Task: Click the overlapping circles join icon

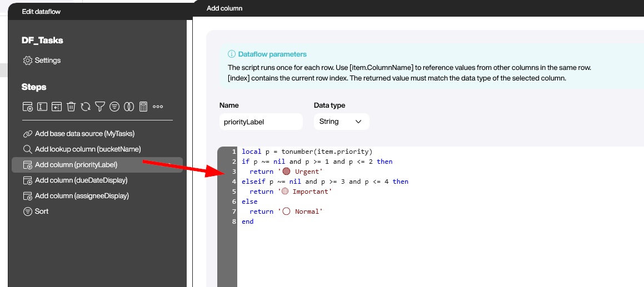Action: (x=129, y=107)
